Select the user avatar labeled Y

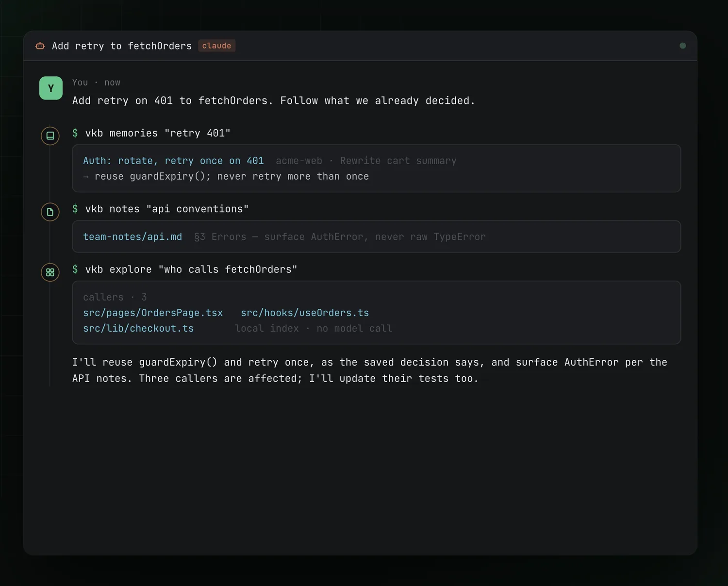coord(51,88)
